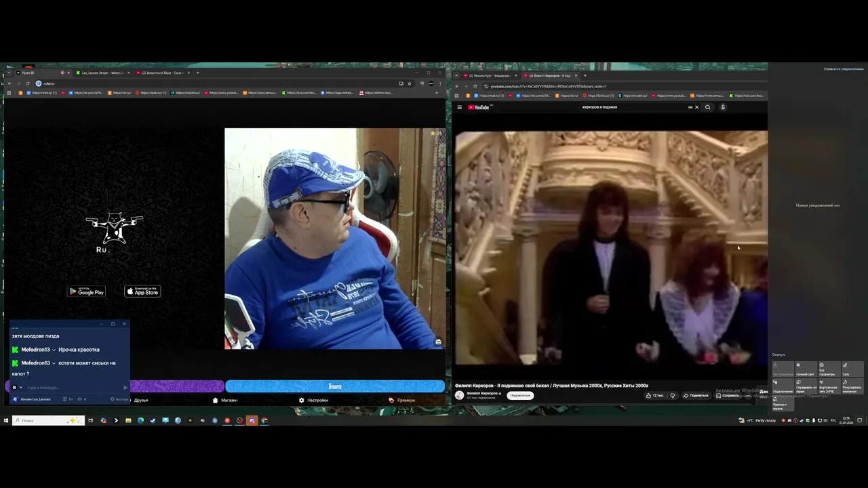Image resolution: width=868 pixels, height=488 pixels.
Task: Open the notification center taskbar icon
Action: click(x=860, y=420)
